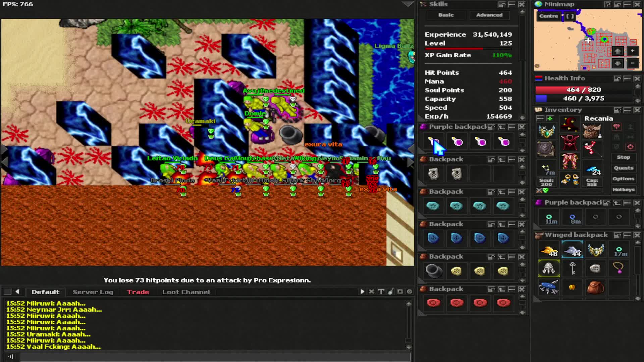Open the brown bag inside Winged backpack

click(x=596, y=287)
